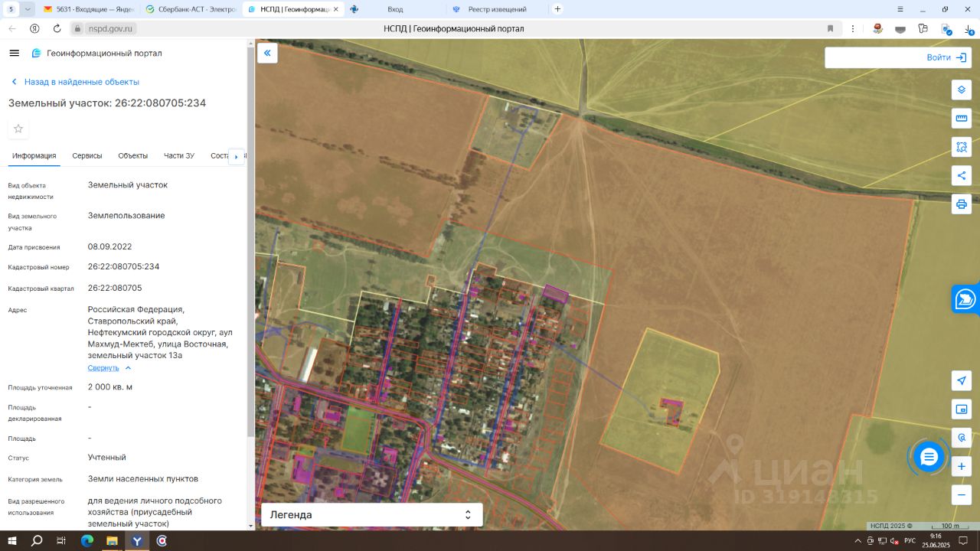
Task: Select the ruler measurement tool
Action: pos(962,118)
